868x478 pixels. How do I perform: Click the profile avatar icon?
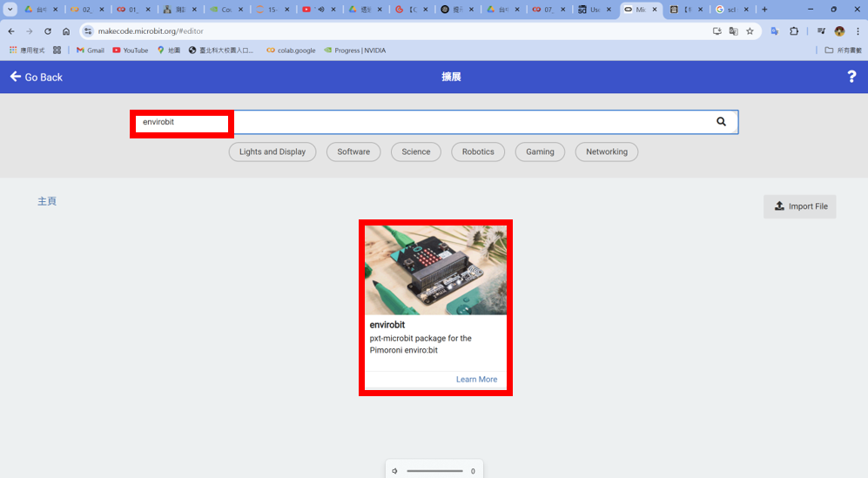click(840, 31)
